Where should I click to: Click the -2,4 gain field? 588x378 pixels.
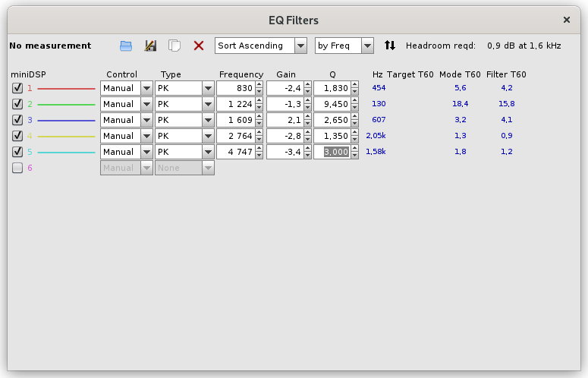pos(285,88)
